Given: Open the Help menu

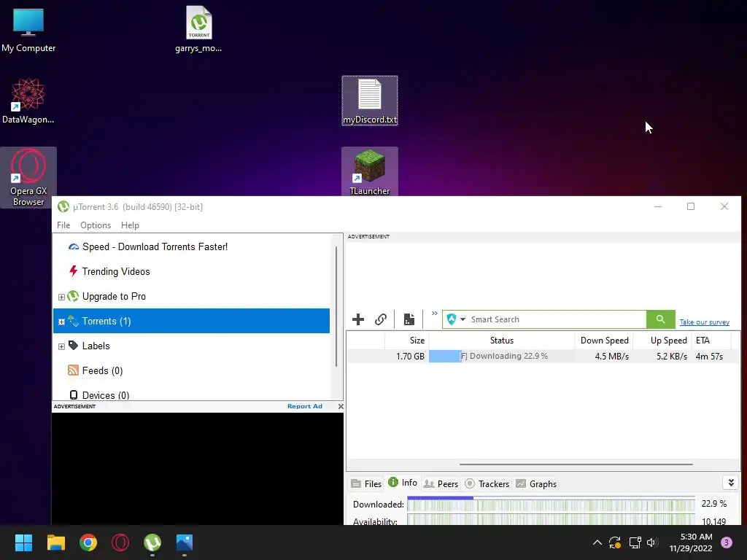Looking at the screenshot, I should coord(130,225).
